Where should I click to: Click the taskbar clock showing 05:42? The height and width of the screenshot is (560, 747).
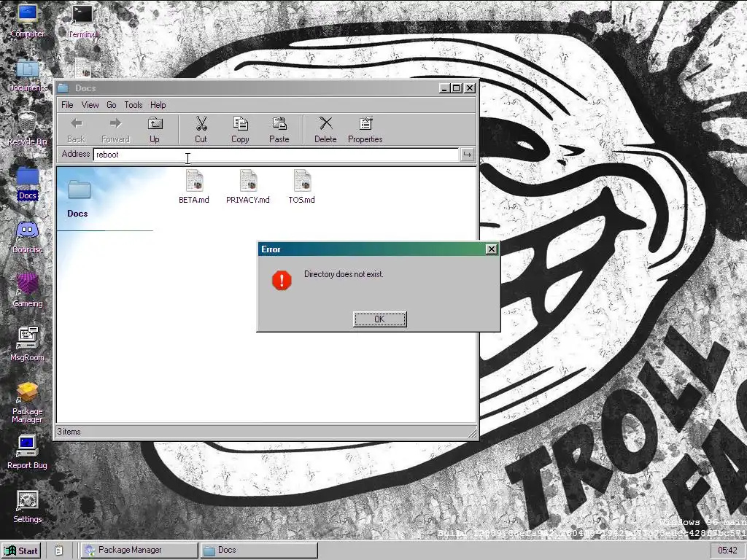(727, 551)
